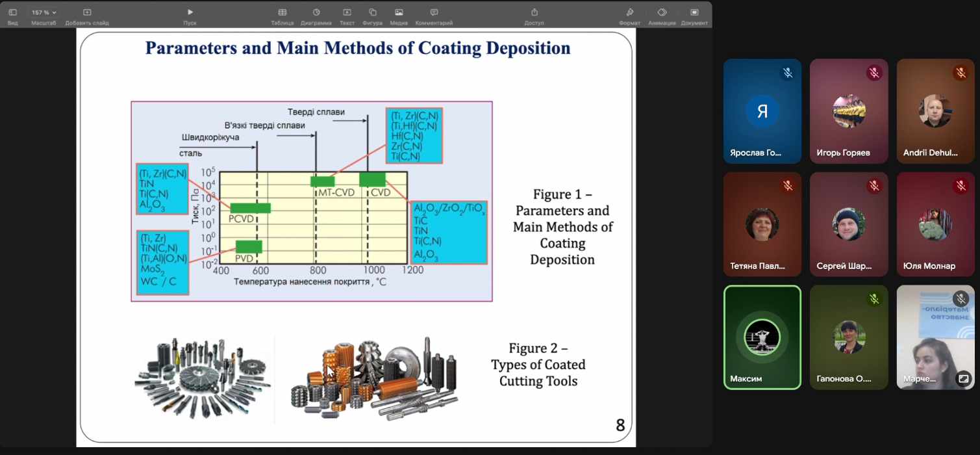
Task: Select the PVD coating chart image on slide
Action: (x=311, y=201)
